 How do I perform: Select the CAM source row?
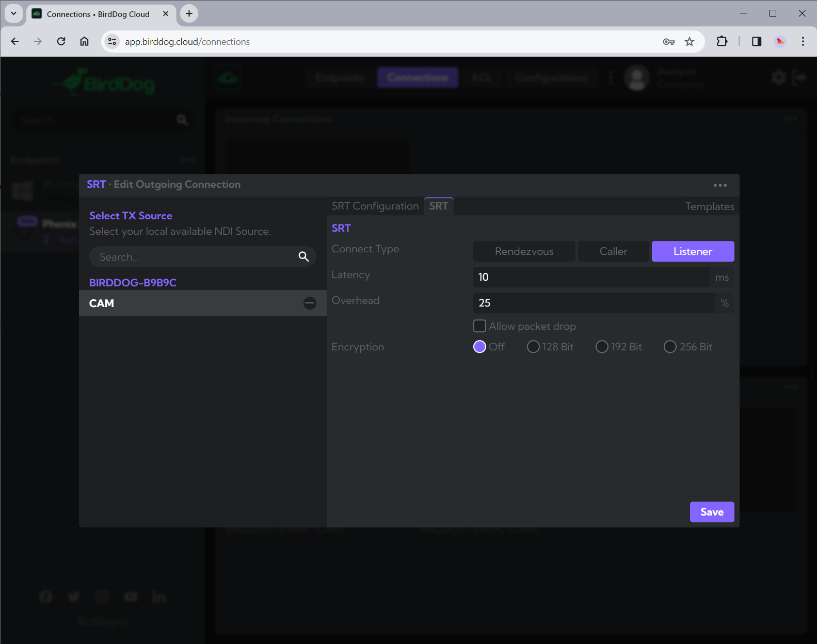pyautogui.click(x=203, y=303)
